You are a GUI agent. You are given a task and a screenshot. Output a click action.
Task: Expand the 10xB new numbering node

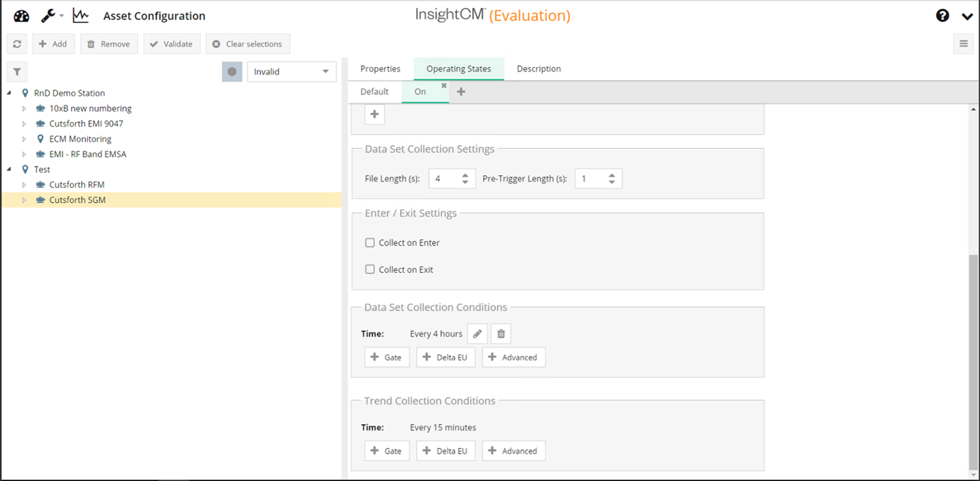[24, 108]
